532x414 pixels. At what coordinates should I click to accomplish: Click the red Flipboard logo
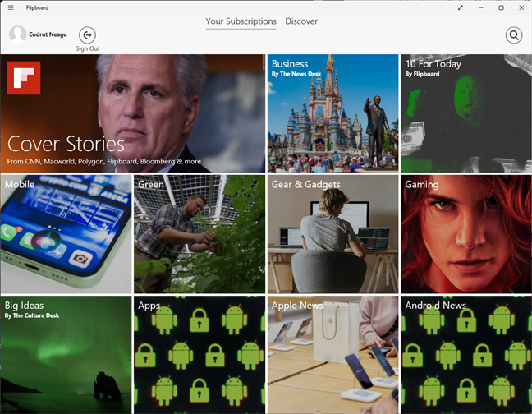tap(24, 78)
